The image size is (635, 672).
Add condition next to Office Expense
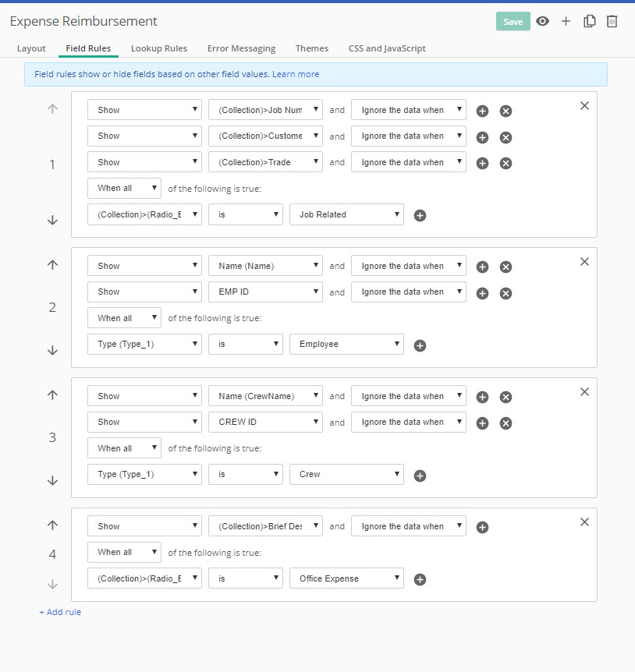tap(420, 579)
